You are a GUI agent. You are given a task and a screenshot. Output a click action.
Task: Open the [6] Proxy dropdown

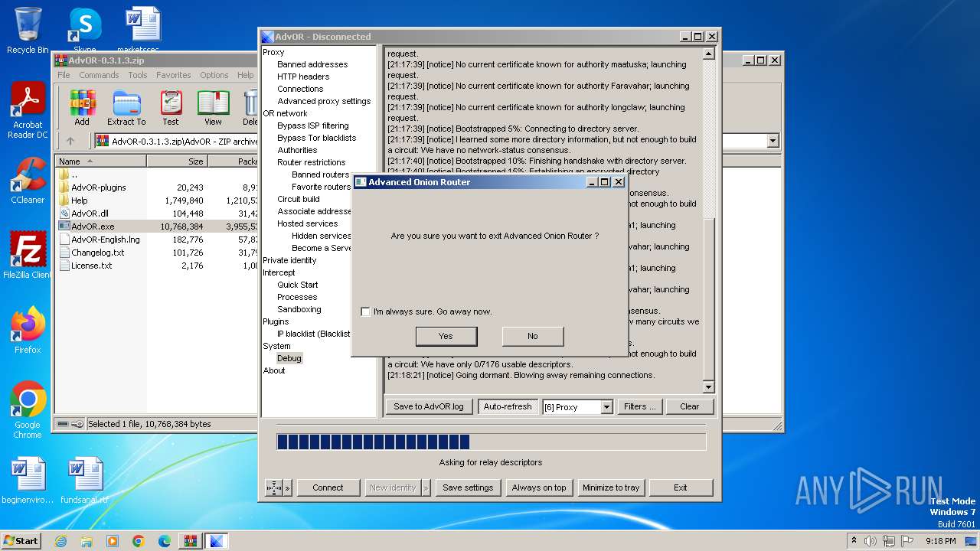point(606,407)
